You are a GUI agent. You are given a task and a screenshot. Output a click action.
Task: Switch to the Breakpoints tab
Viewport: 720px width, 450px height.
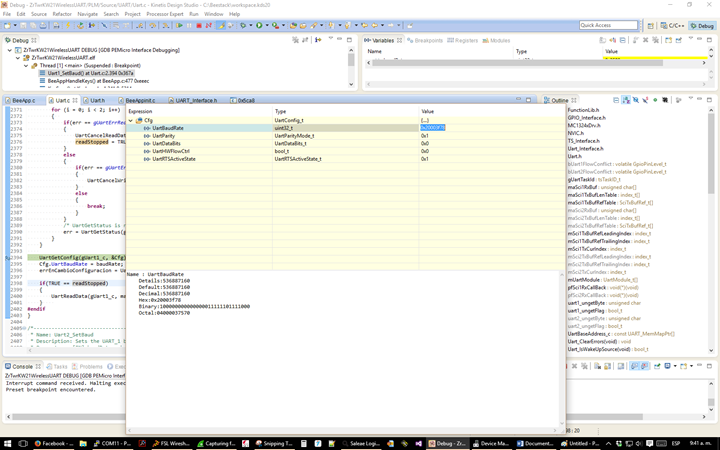click(x=425, y=40)
